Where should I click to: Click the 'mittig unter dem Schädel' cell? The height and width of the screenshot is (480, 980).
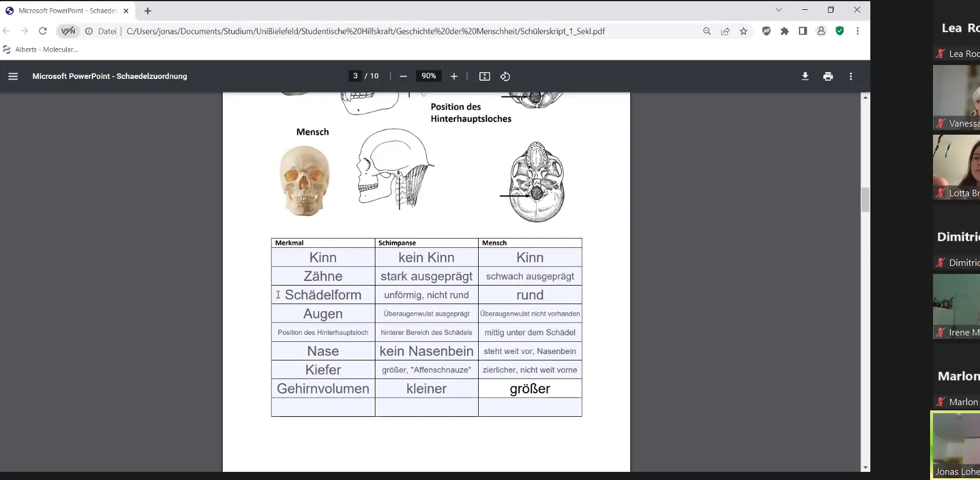(530, 332)
